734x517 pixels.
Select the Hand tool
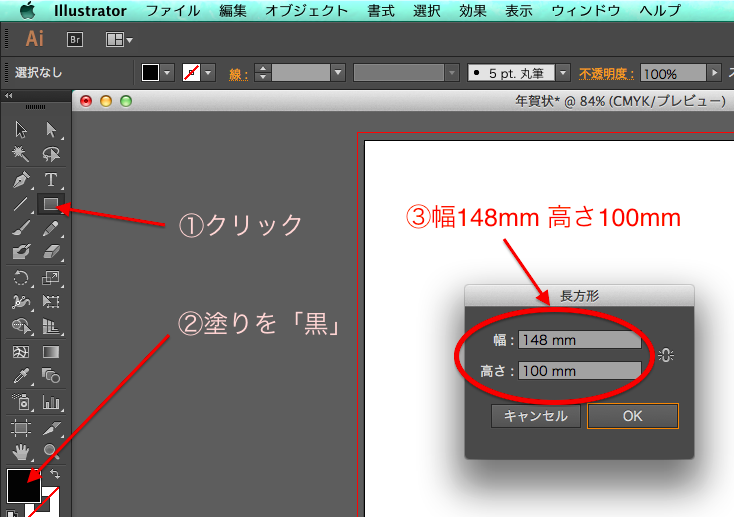pos(21,452)
